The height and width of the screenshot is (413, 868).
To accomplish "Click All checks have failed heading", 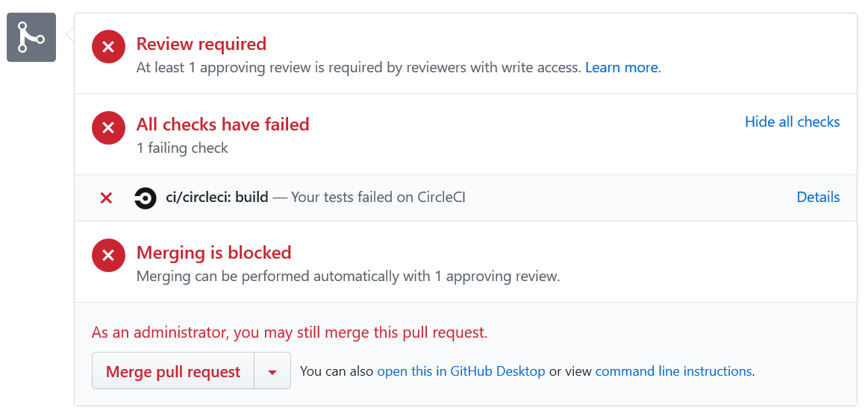I will click(x=222, y=124).
